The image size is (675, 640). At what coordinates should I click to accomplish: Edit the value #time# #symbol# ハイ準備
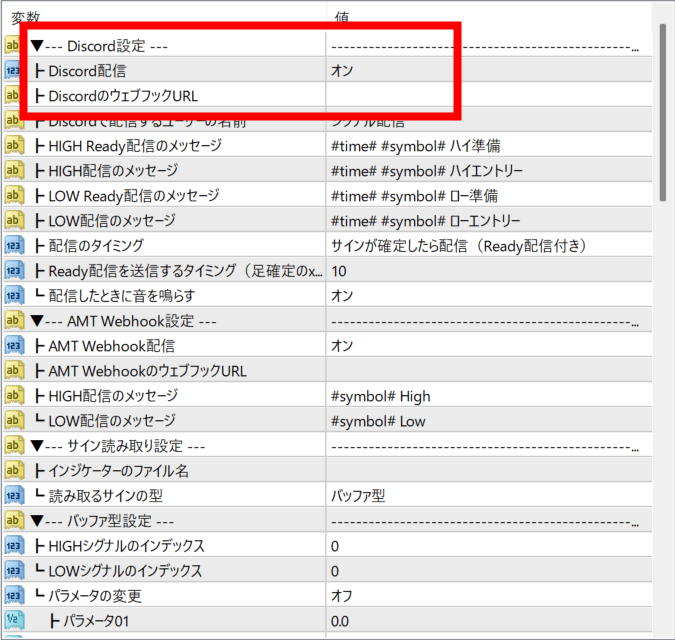click(x=415, y=146)
